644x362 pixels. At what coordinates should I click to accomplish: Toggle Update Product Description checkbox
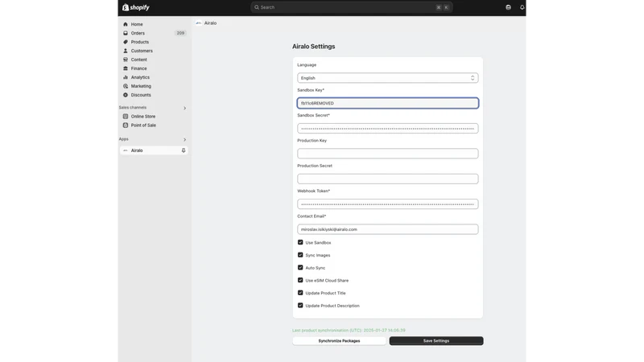300,306
